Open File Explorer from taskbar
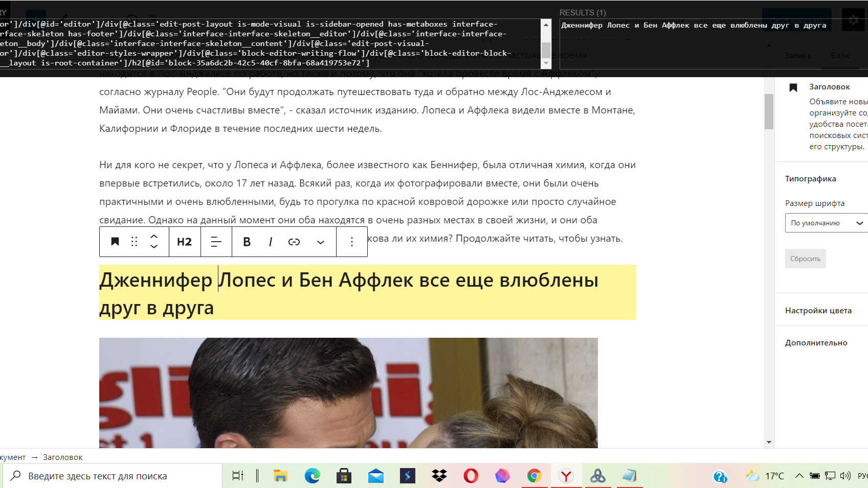 [x=280, y=476]
